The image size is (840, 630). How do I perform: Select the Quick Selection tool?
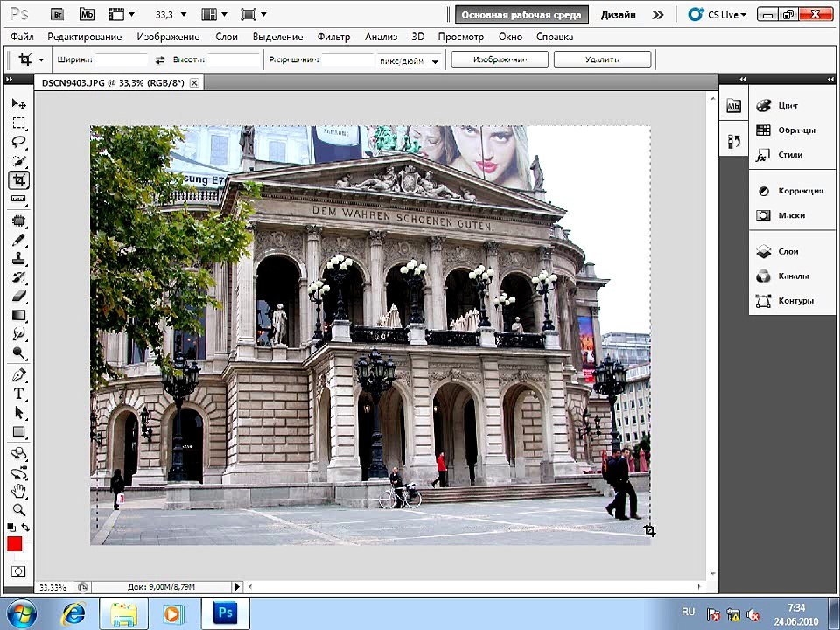point(18,161)
